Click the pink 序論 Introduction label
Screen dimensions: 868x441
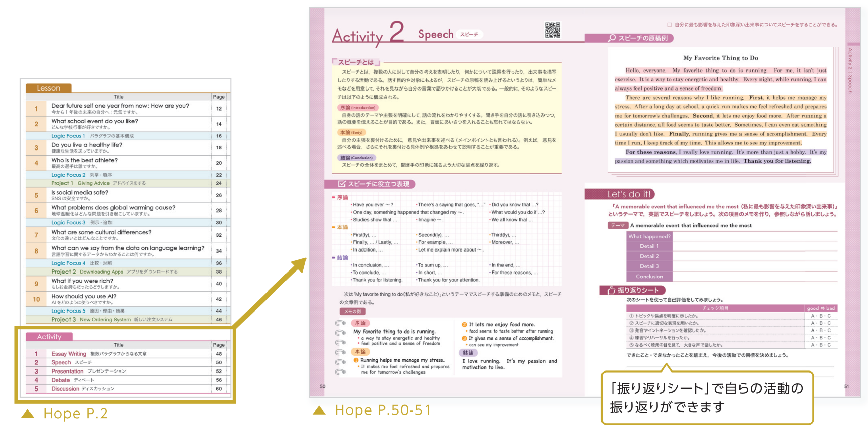click(357, 107)
